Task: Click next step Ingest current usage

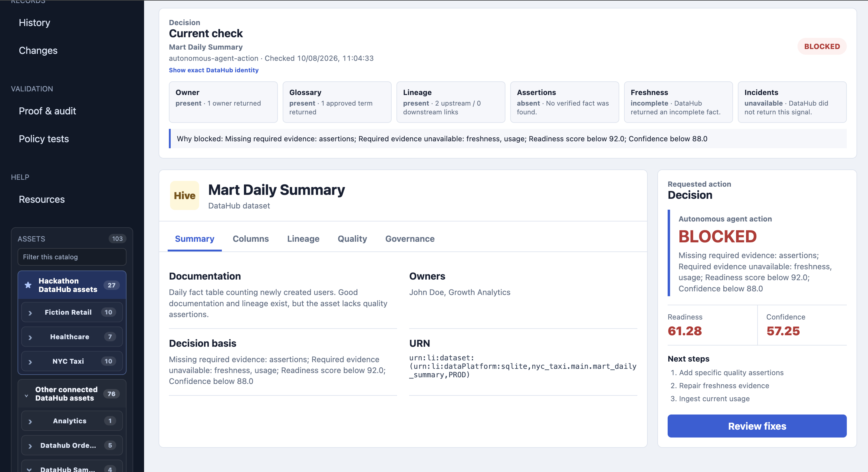Action: (x=714, y=398)
